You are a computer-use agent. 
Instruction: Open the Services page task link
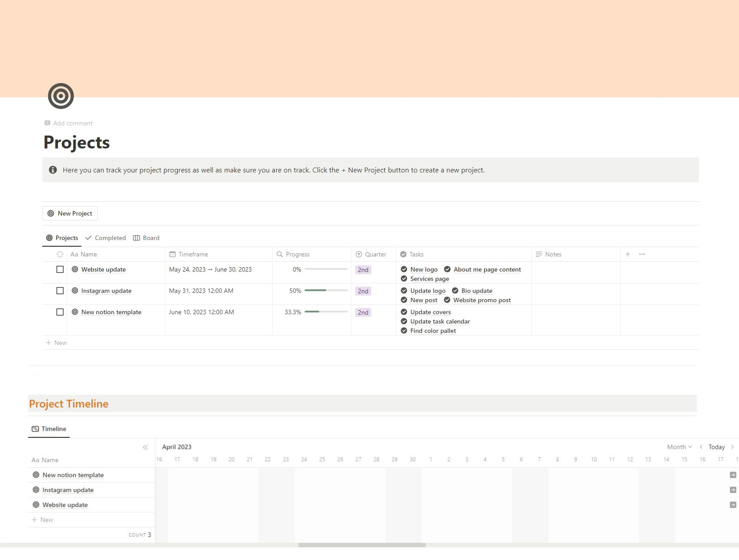click(x=430, y=279)
